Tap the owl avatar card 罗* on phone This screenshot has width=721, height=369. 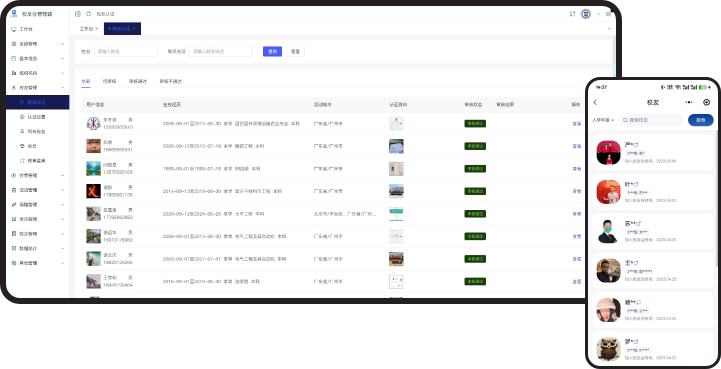click(x=652, y=349)
